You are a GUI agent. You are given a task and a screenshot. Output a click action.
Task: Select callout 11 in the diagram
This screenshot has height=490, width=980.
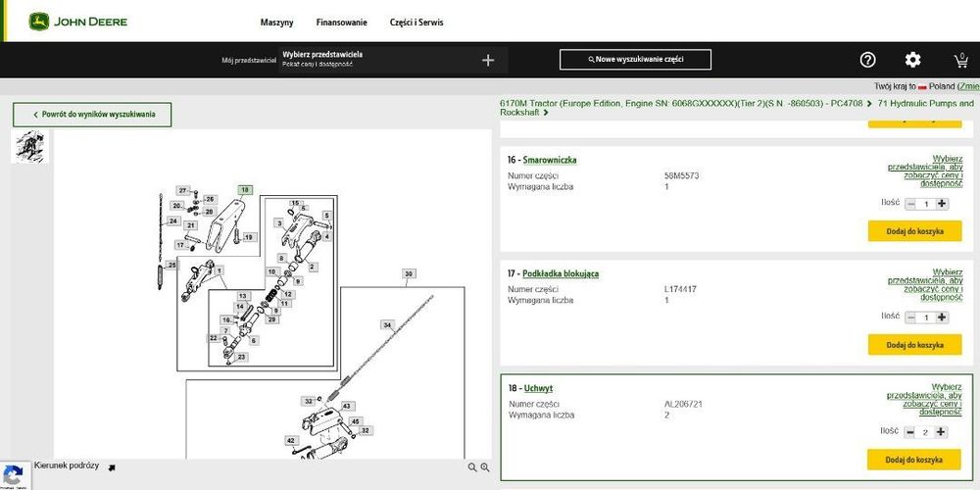pos(284,303)
